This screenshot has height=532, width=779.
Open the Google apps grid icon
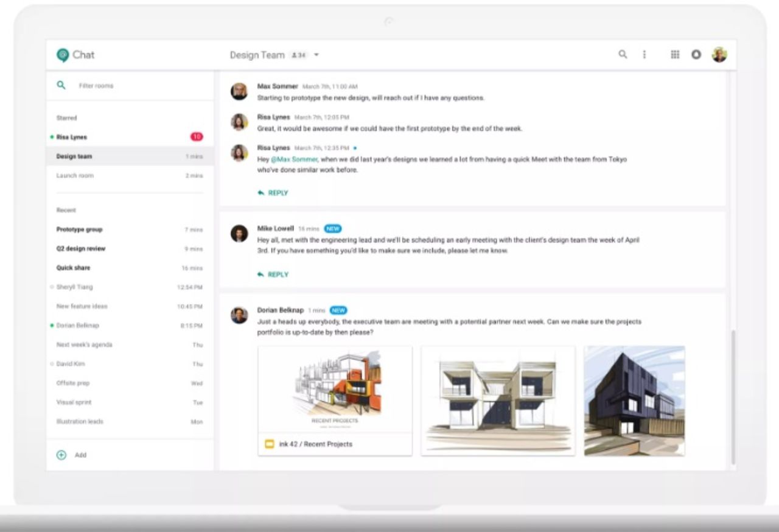coord(675,55)
